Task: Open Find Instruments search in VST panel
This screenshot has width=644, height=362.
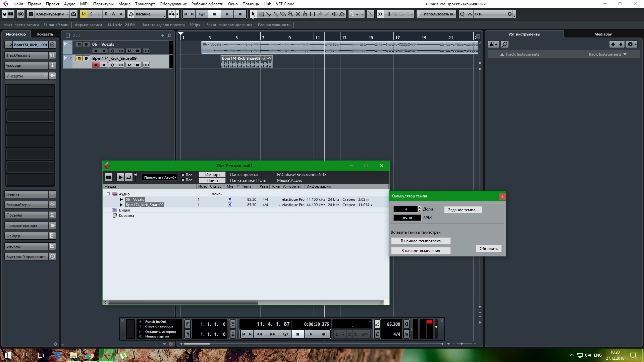Action: click(504, 44)
